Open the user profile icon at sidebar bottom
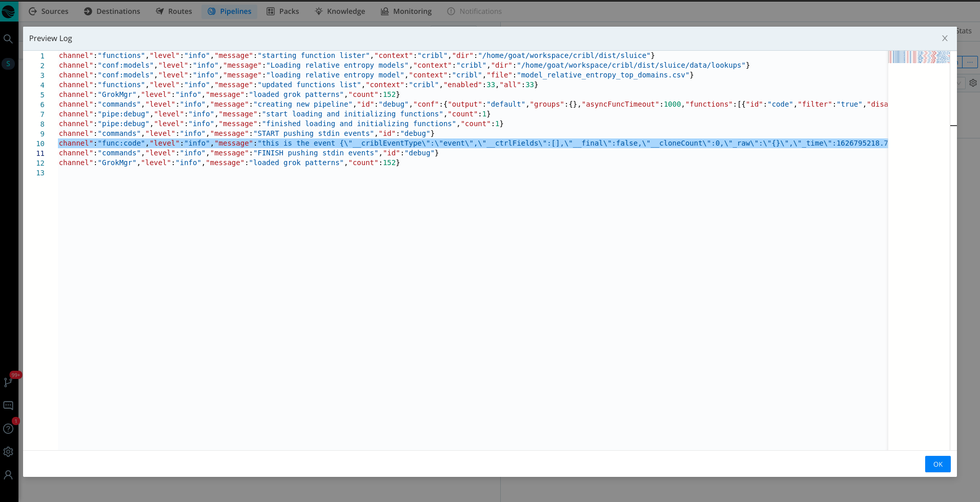Viewport: 980px width, 502px height. click(x=8, y=475)
